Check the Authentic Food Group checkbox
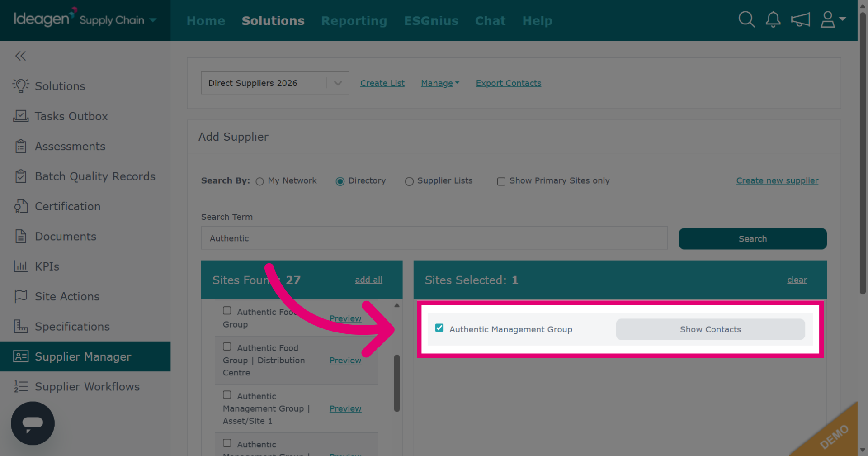The image size is (868, 456). (227, 310)
